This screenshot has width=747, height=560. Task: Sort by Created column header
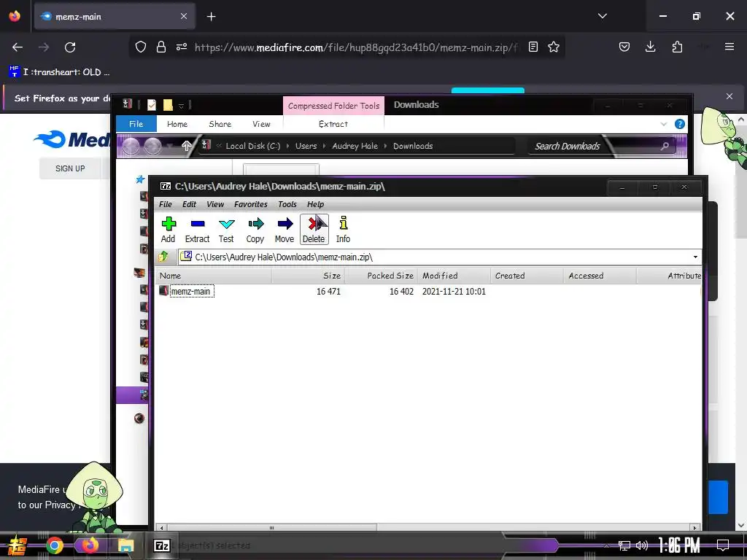click(x=527, y=276)
